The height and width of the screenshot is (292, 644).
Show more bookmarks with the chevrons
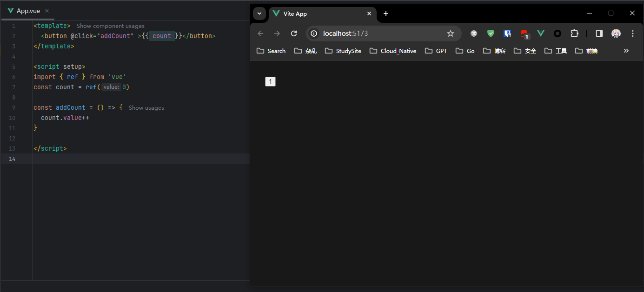point(626,51)
